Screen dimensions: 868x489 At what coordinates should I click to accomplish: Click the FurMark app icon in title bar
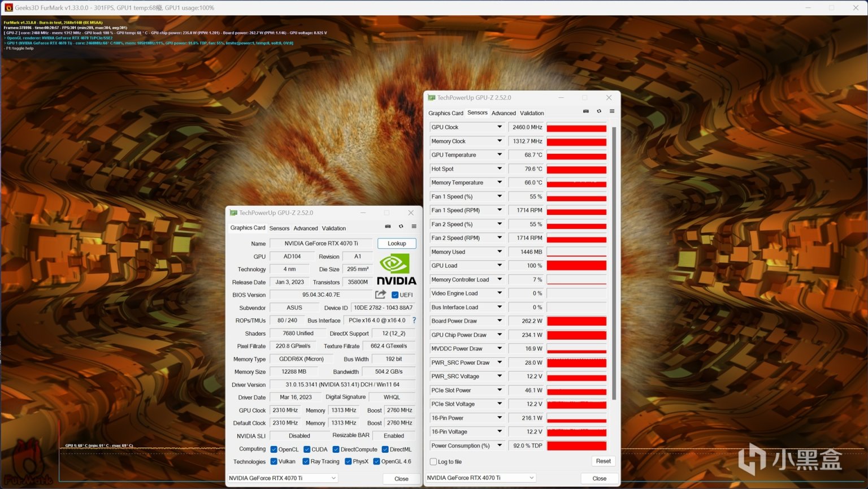tap(8, 8)
